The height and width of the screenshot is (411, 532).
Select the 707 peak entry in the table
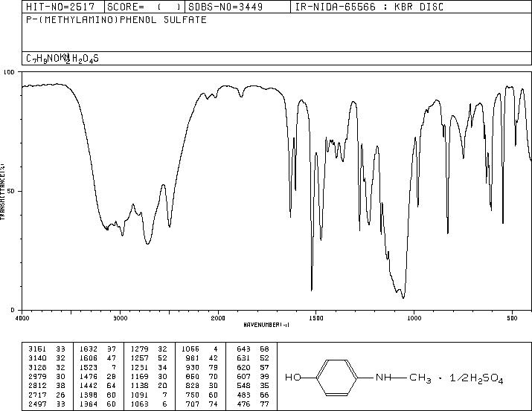tap(203, 404)
